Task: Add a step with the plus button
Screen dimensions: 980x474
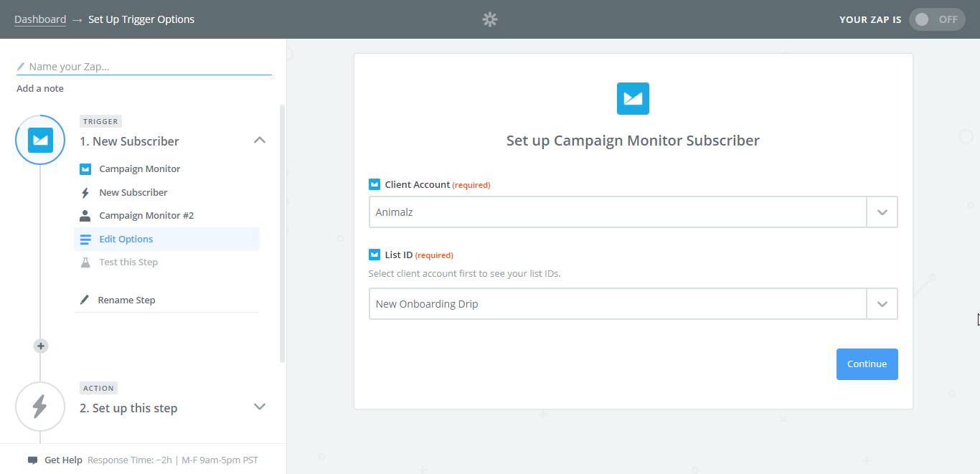Action: (x=41, y=346)
